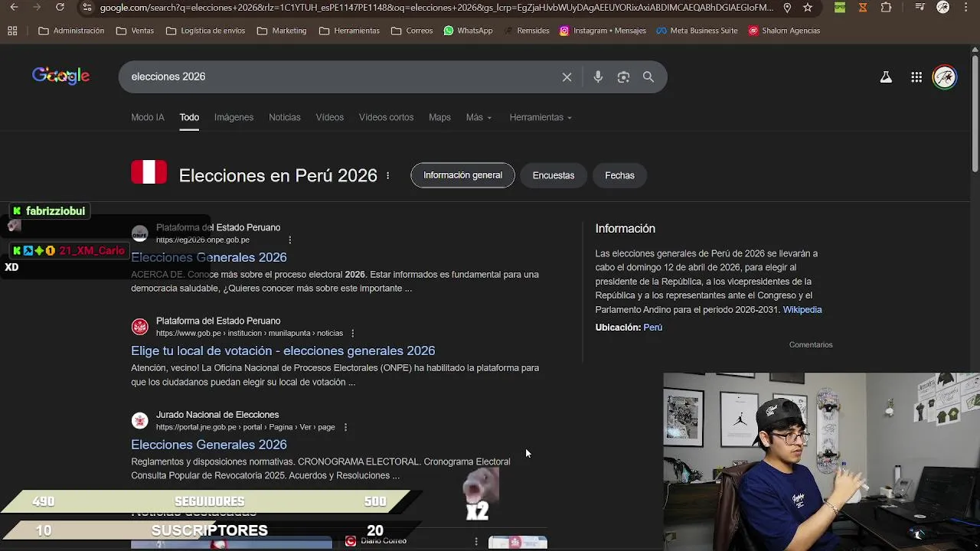The height and width of the screenshot is (551, 980).
Task: Click the location pin icon in address bar
Action: 787,8
